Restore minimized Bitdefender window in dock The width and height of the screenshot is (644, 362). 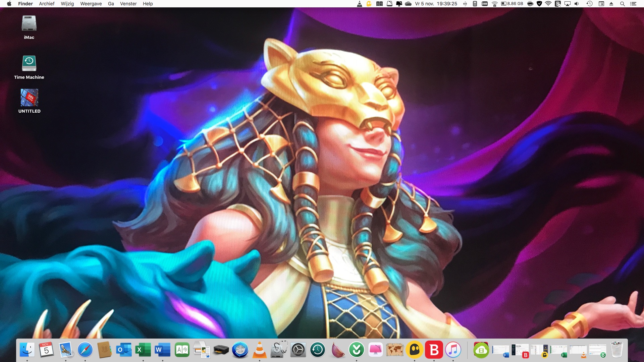(x=520, y=351)
